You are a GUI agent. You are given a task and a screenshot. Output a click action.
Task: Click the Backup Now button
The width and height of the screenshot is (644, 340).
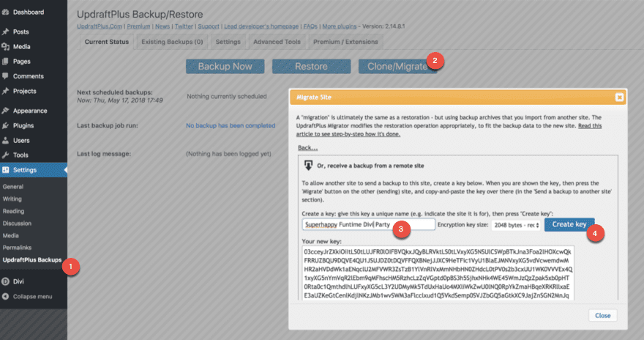pyautogui.click(x=225, y=67)
